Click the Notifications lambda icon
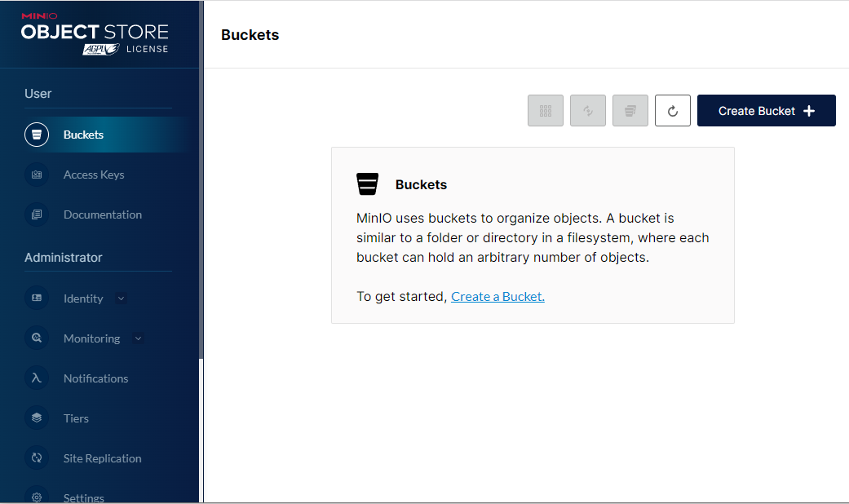The height and width of the screenshot is (504, 849). (x=37, y=378)
